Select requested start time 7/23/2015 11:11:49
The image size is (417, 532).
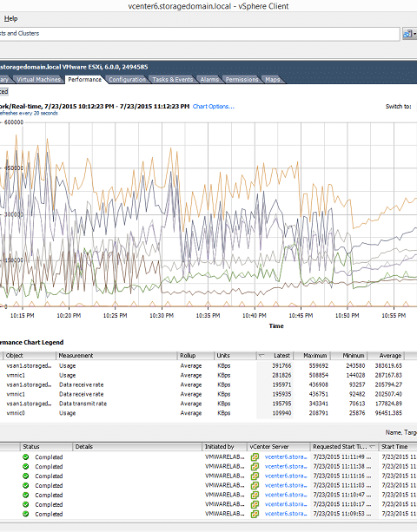click(x=342, y=457)
